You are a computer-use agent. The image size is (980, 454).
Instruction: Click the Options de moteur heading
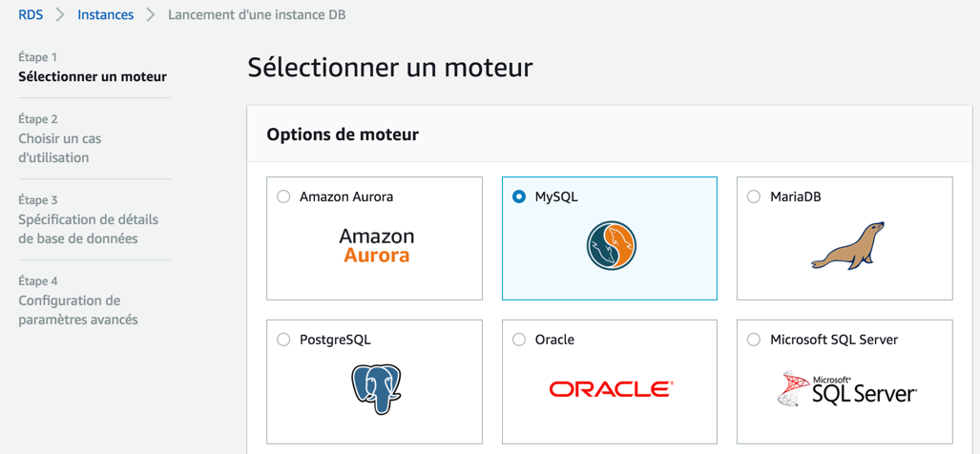click(x=343, y=134)
